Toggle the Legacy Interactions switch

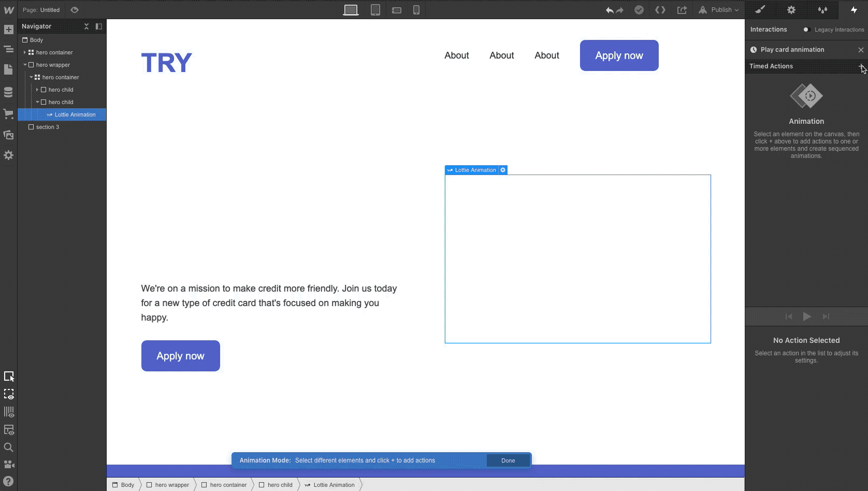pos(806,30)
